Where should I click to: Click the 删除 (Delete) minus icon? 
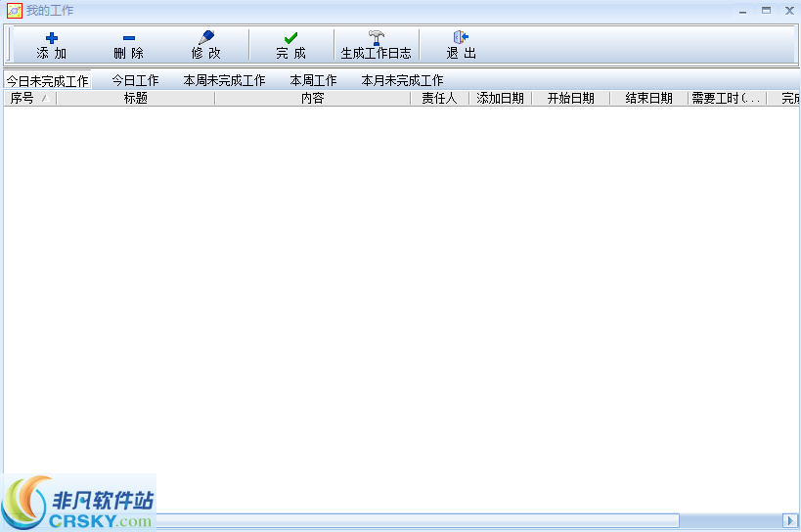128,38
